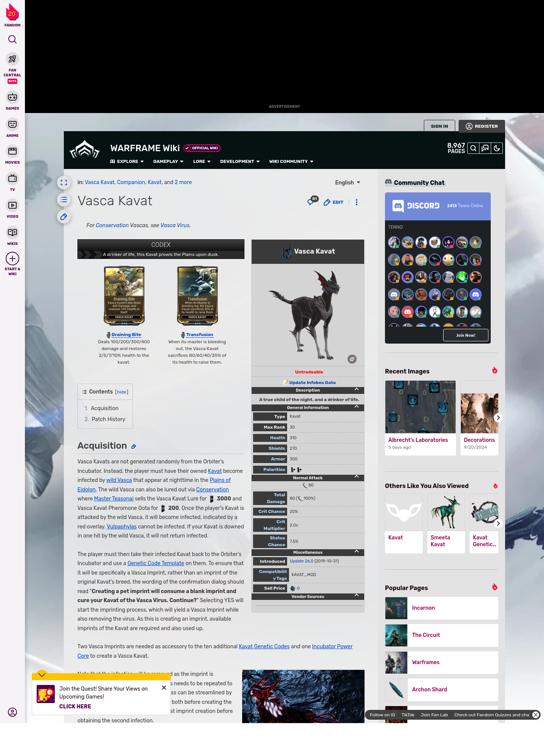Open the Master Teasonai link
The height and width of the screenshot is (756, 544).
click(x=114, y=499)
